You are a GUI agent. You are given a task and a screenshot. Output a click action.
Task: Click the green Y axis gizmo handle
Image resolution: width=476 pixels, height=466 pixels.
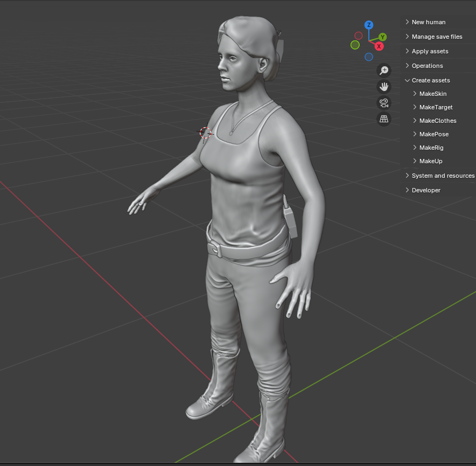pos(382,37)
